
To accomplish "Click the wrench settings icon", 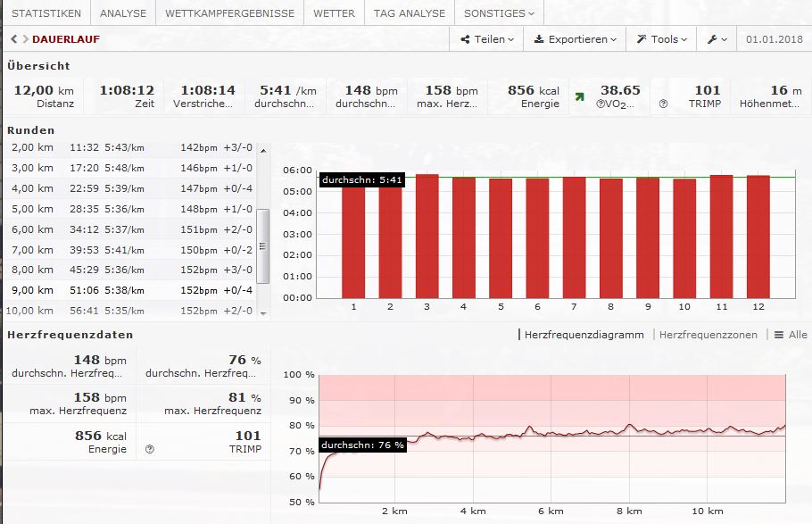I will 717,39.
